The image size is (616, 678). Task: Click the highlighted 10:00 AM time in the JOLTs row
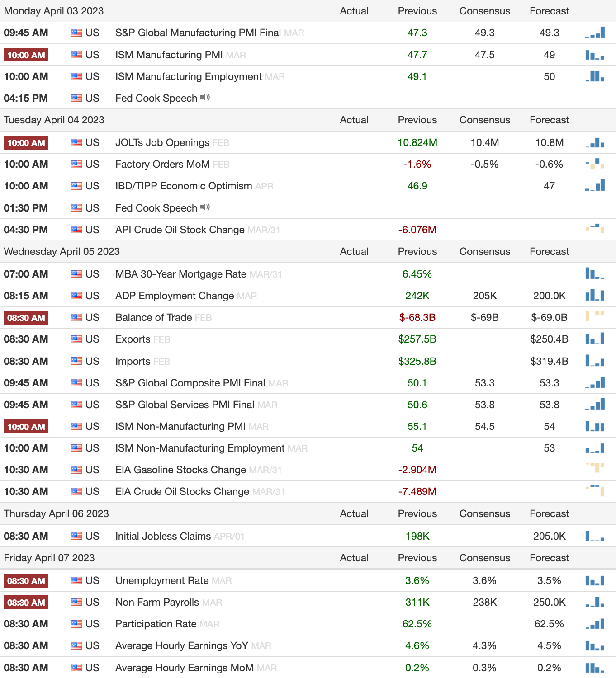coord(26,143)
